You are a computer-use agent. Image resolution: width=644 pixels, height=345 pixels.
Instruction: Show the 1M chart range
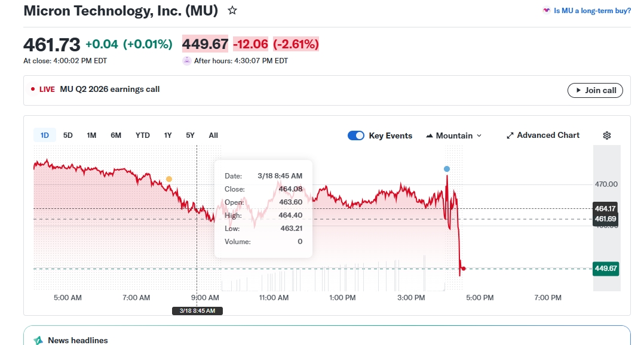[x=91, y=135]
